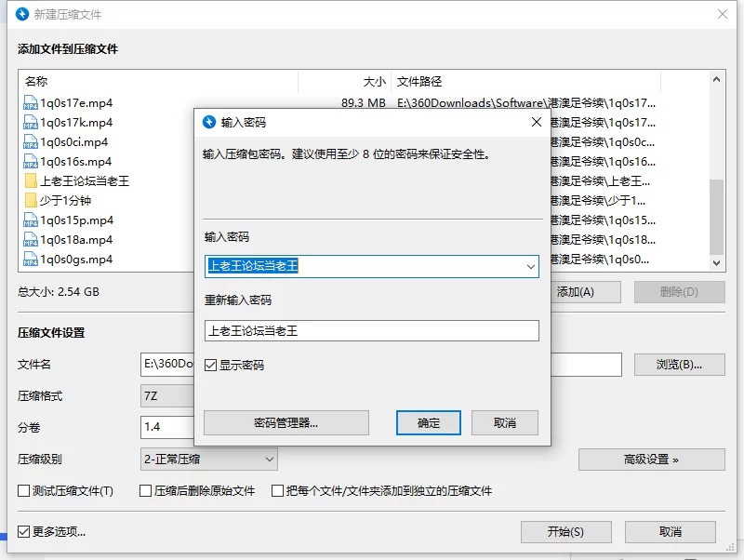
Task: Click inside the 重新输入密码 field
Action: coord(372,329)
